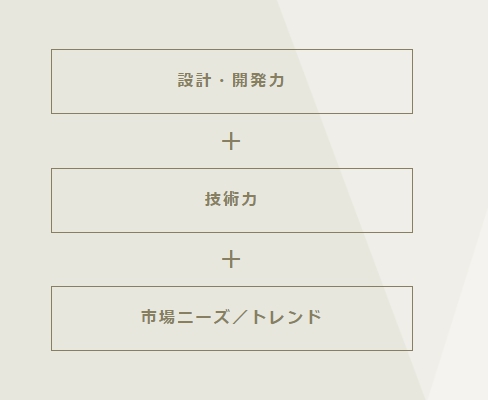The height and width of the screenshot is (400, 488).
Task: Click the 市場 characters in the bottom box
Action: [x=158, y=317]
